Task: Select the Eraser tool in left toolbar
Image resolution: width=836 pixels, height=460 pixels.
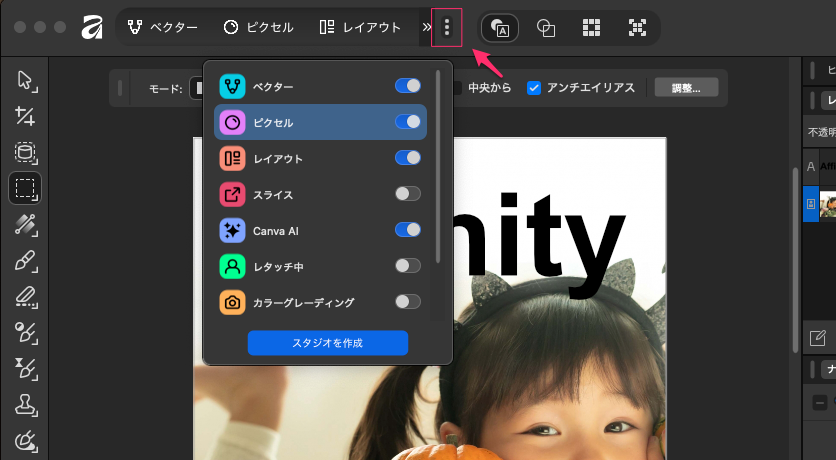Action: tap(25, 297)
